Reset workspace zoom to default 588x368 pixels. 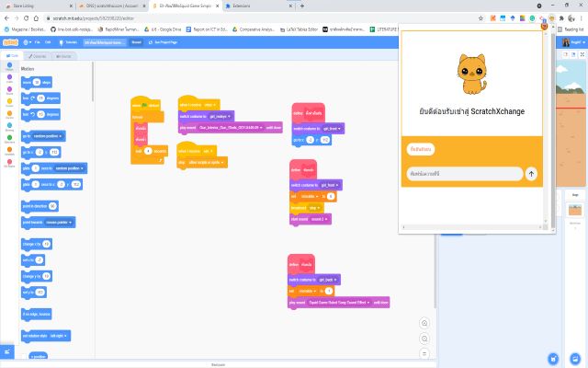[x=424, y=353]
